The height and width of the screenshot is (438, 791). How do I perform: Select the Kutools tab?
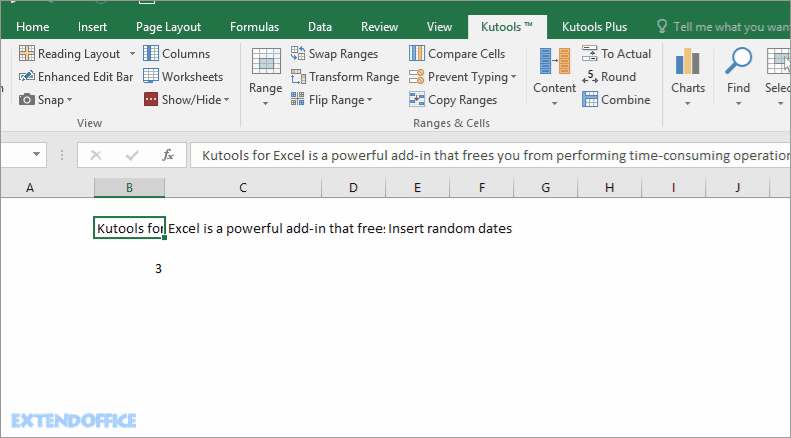click(x=507, y=27)
